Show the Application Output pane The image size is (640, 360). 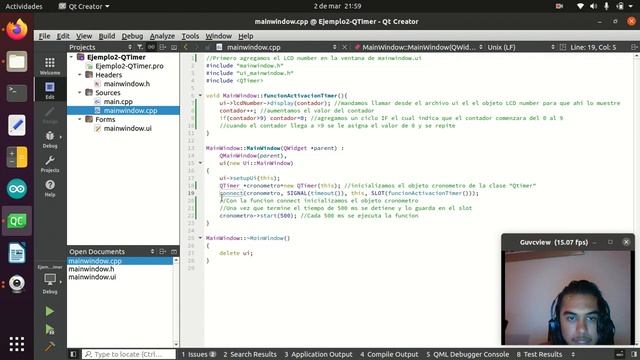318,354
